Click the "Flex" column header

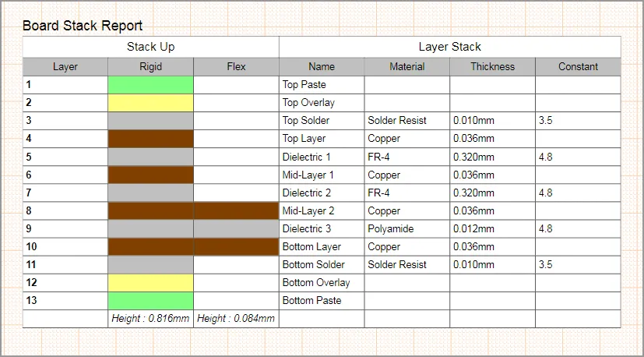click(236, 66)
